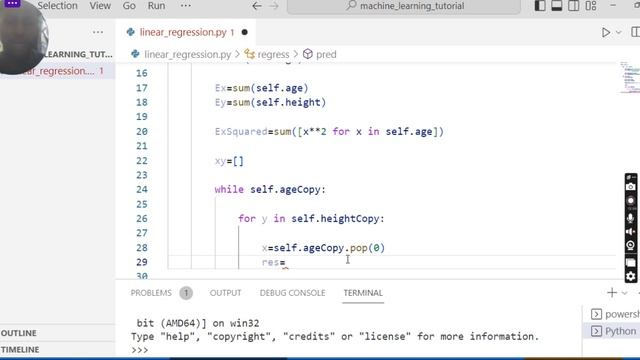This screenshot has height=360, width=640.
Task: Click the ExSquared assignment on line 20
Action: click(329, 132)
